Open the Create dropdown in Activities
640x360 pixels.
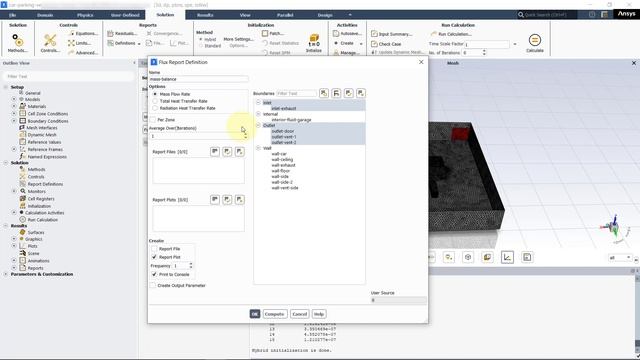click(348, 43)
